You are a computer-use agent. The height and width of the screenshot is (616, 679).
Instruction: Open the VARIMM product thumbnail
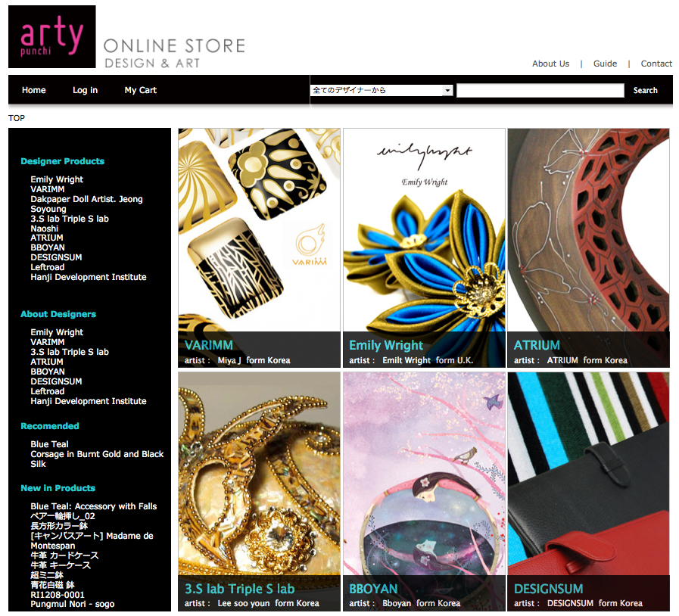[x=259, y=247]
